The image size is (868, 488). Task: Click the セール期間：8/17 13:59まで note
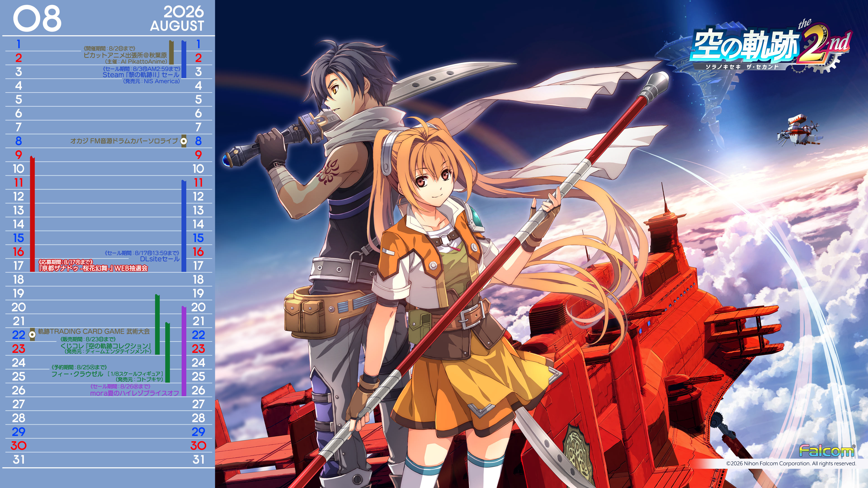coord(142,253)
